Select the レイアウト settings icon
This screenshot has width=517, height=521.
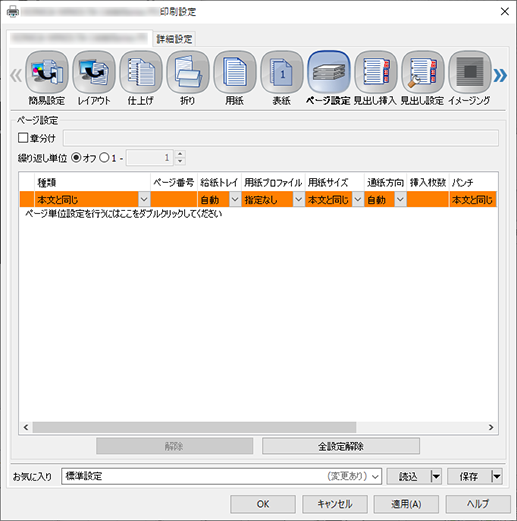click(94, 77)
